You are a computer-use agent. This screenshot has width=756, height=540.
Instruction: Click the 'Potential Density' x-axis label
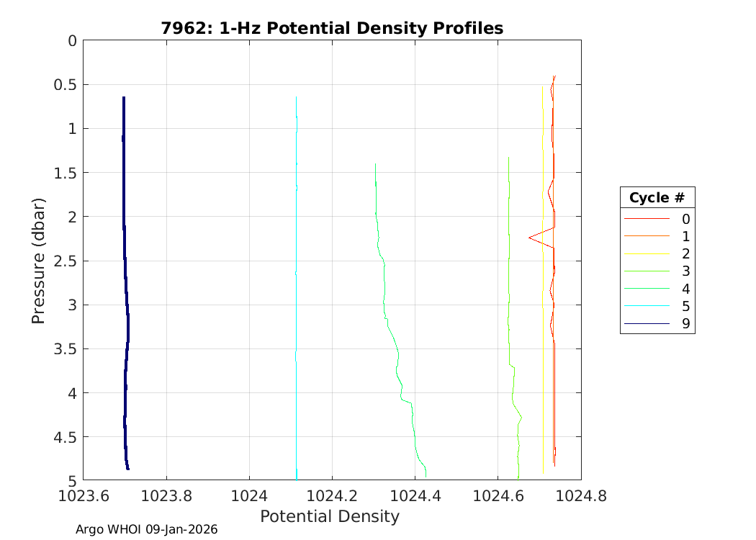(329, 516)
